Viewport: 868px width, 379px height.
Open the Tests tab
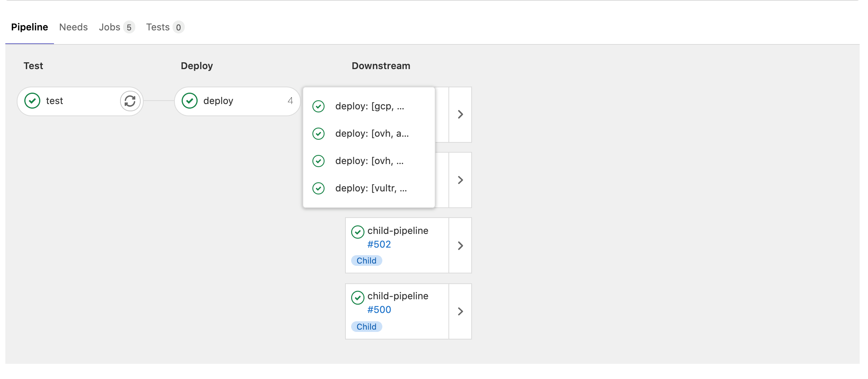tap(158, 27)
